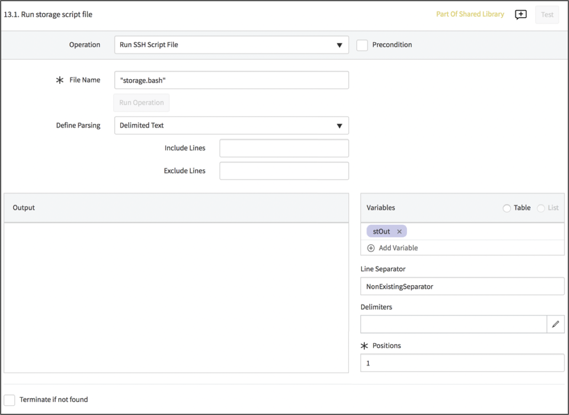
Task: Click the Run Operation button
Action: (x=142, y=103)
